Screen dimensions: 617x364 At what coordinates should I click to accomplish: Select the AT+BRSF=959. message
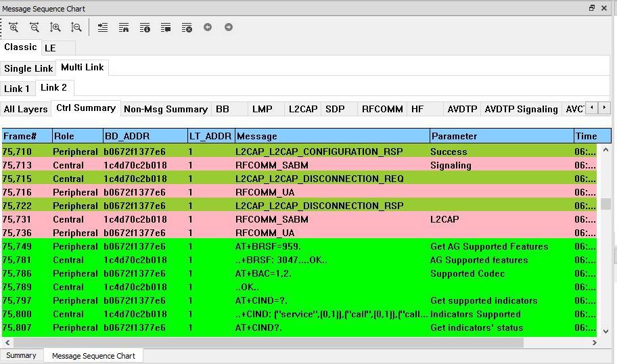[268, 246]
